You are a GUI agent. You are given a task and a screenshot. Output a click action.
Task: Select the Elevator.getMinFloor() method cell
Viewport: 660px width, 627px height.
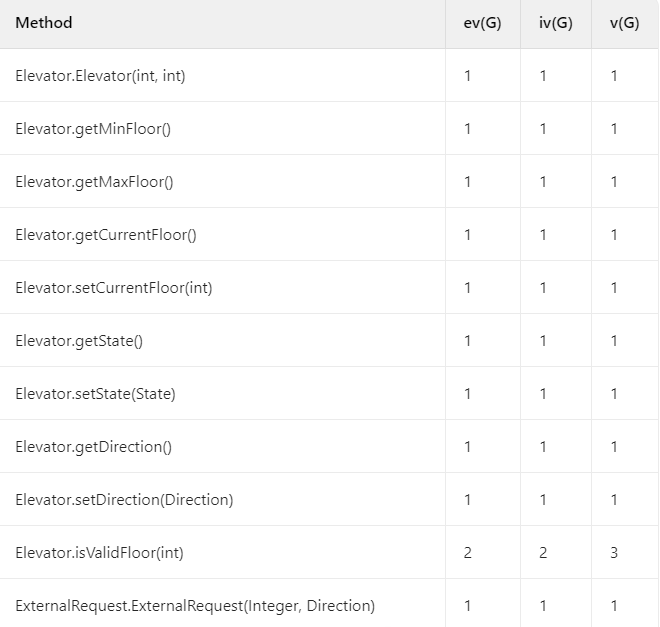93,129
